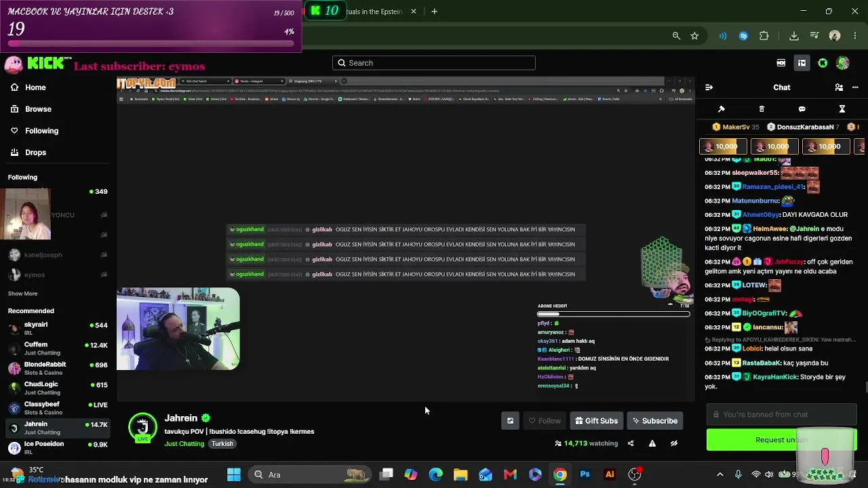Open a new browser tab
The height and width of the screenshot is (488, 868).
[x=434, y=12]
